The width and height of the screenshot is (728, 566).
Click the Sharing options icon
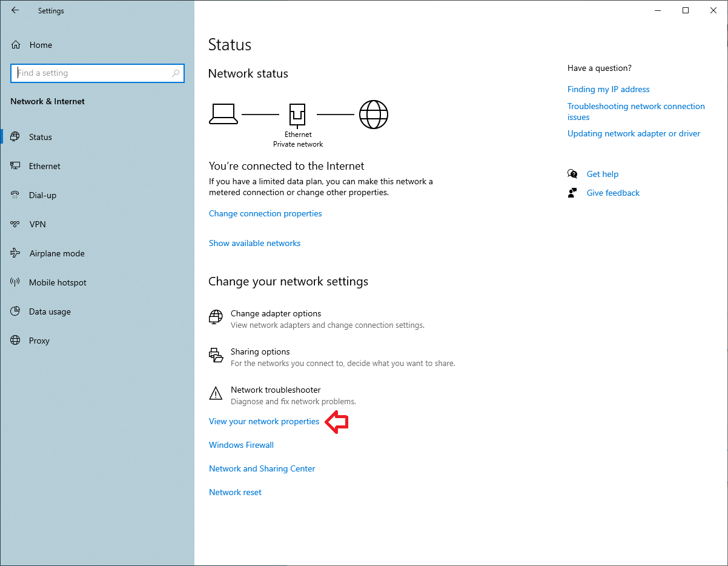point(216,355)
